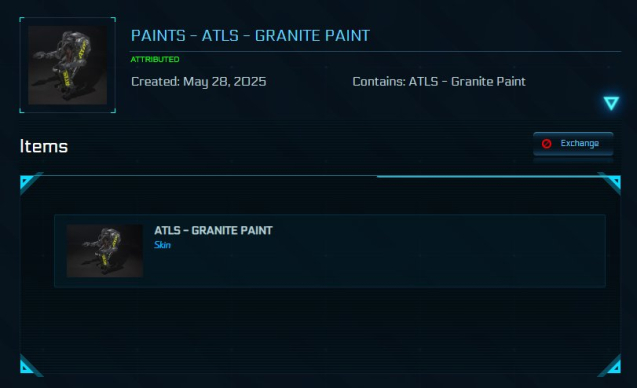Click the Exchange button
Viewport: 637px width, 388px height.
tap(573, 143)
